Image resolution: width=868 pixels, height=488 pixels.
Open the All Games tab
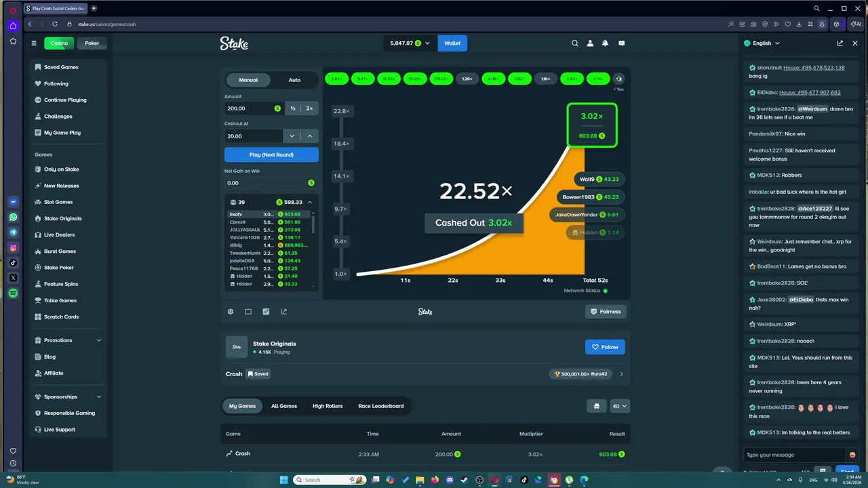click(284, 406)
